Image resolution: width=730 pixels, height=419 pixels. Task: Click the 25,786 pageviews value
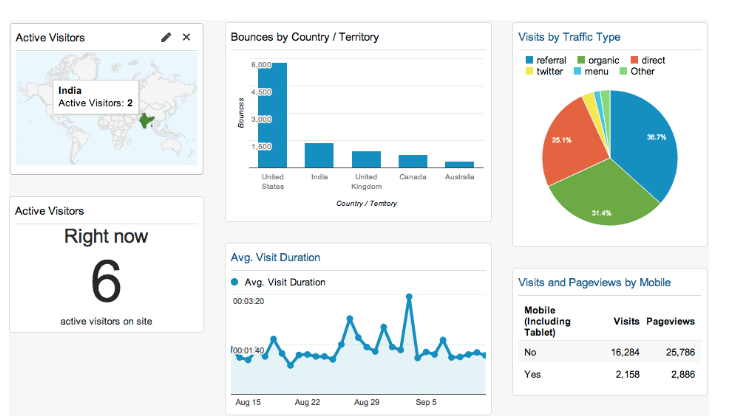[680, 352]
